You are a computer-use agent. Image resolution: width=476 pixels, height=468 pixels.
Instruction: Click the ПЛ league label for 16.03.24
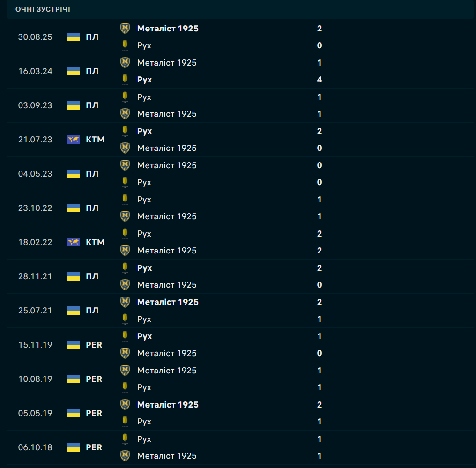[x=92, y=71]
